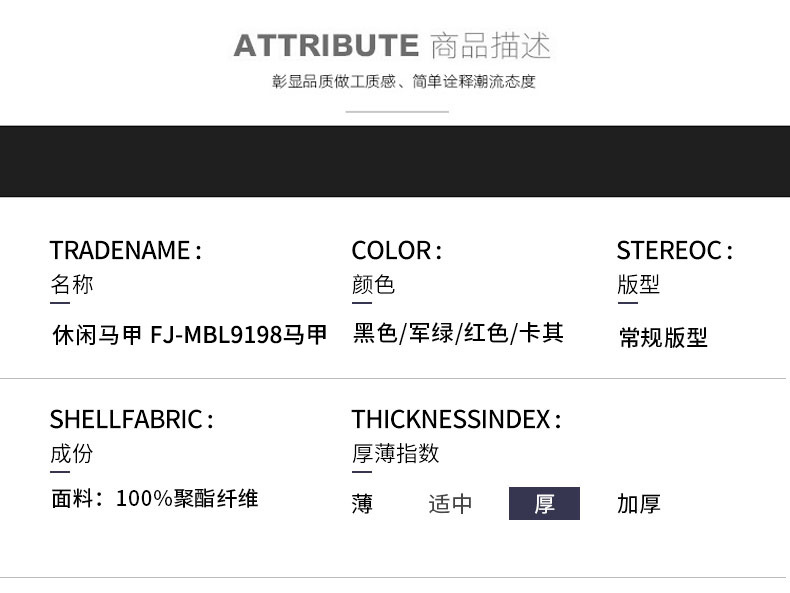Click the color list 黑色/军绿/红色/卡其
The image size is (790, 593).
pyautogui.click(x=458, y=333)
